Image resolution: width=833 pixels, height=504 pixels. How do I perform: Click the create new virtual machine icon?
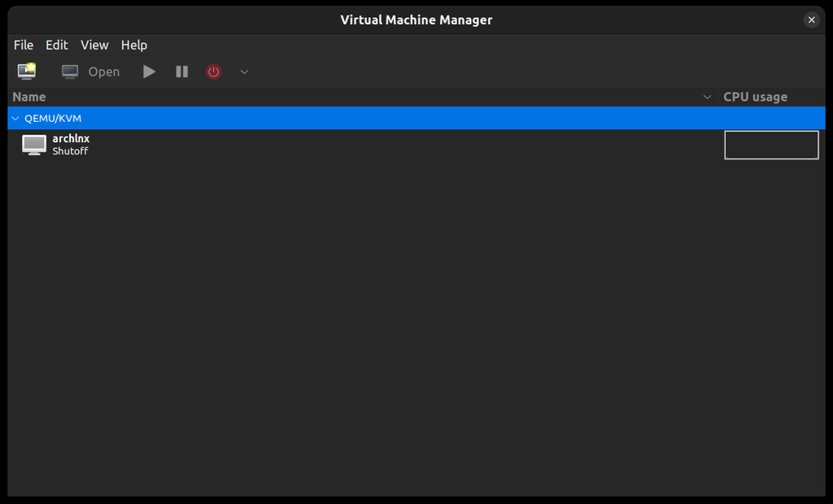coord(27,72)
